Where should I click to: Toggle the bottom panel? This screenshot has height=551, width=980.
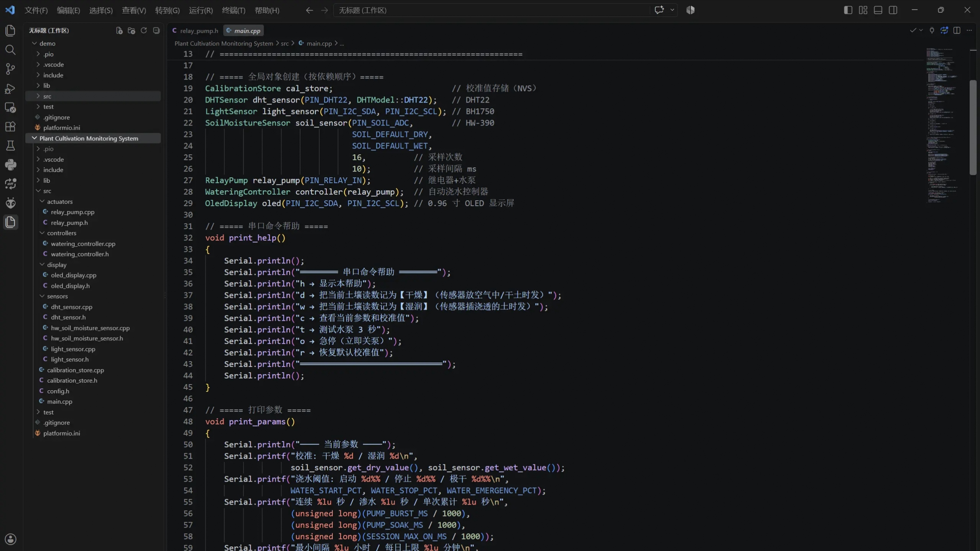coord(878,10)
